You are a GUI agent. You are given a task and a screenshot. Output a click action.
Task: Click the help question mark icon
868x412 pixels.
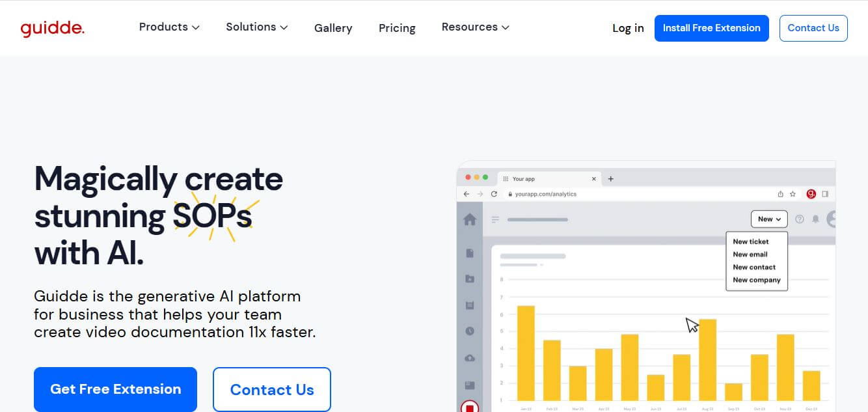tap(800, 219)
